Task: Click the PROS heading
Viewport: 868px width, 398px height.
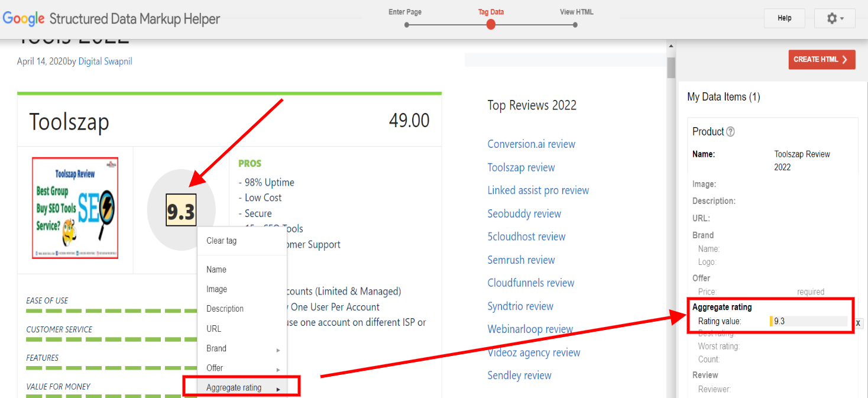Action: [250, 163]
